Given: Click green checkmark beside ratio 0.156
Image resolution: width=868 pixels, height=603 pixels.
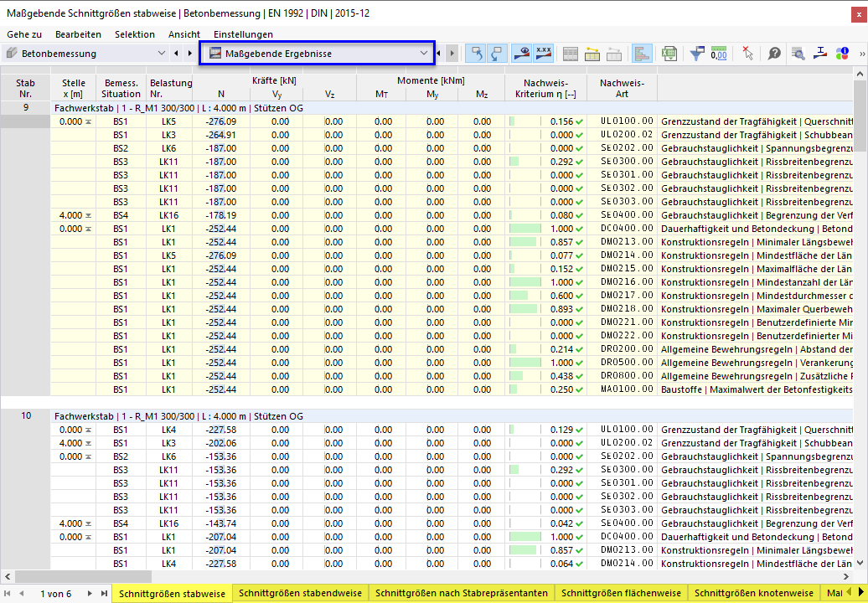Looking at the screenshot, I should pos(580,121).
